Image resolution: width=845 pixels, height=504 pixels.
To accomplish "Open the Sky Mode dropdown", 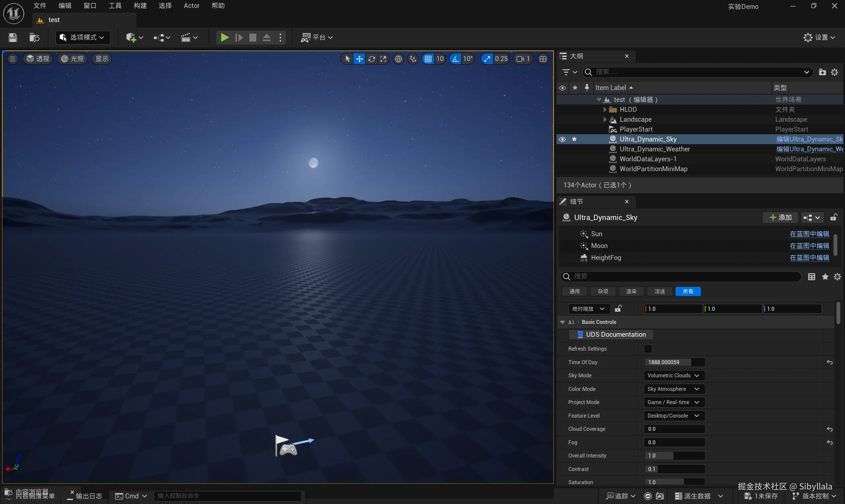I will tap(674, 375).
